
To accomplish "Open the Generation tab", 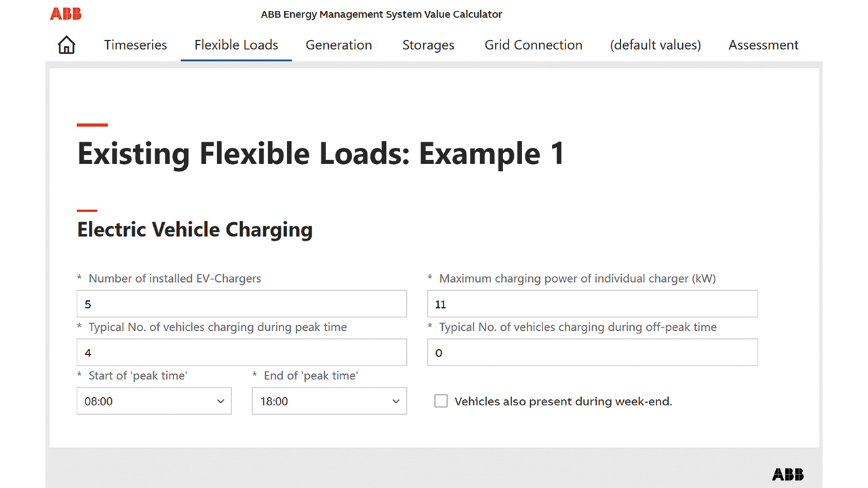I will click(338, 45).
